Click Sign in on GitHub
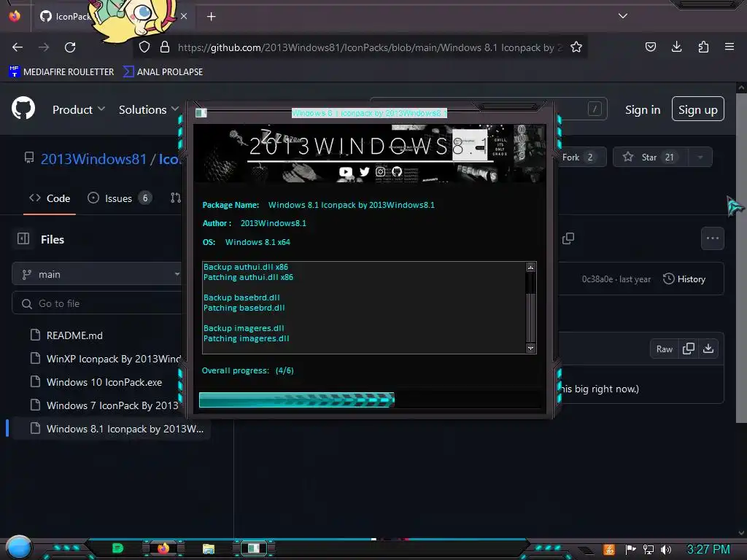The image size is (747, 560). 643,109
